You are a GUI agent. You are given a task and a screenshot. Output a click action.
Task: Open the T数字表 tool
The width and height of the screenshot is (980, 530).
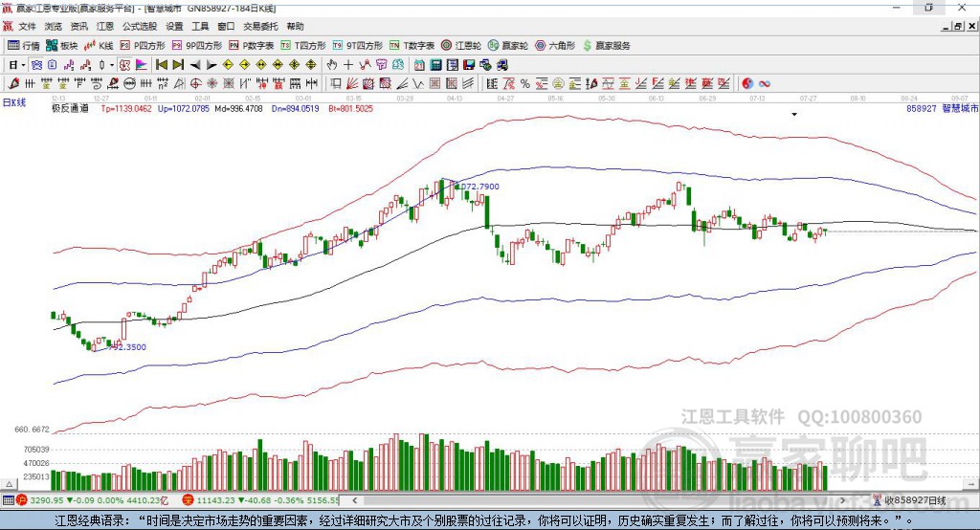[412, 46]
